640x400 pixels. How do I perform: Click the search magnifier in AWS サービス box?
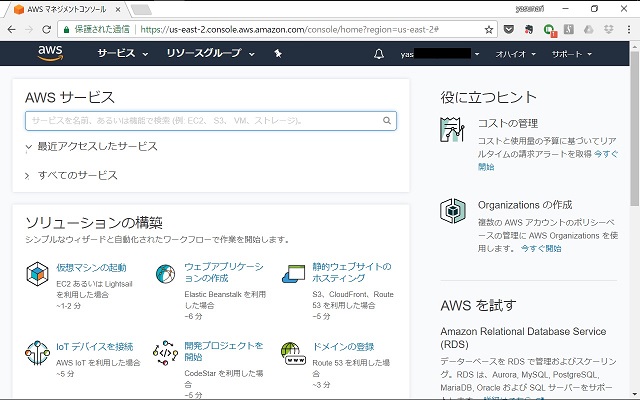pyautogui.click(x=387, y=120)
